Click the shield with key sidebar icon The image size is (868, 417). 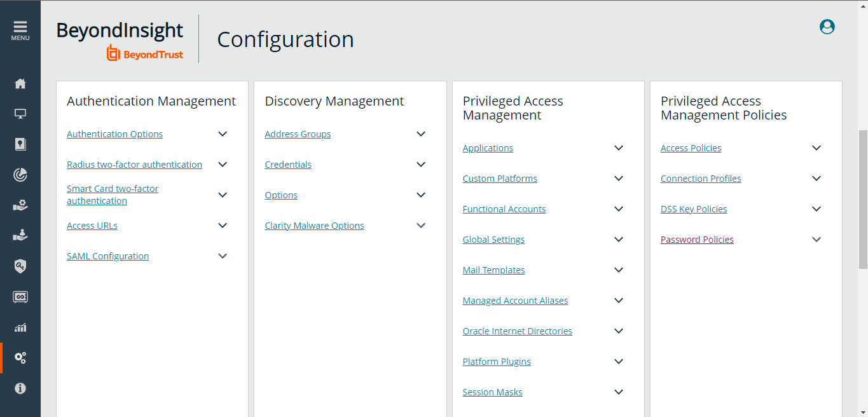pos(20,266)
